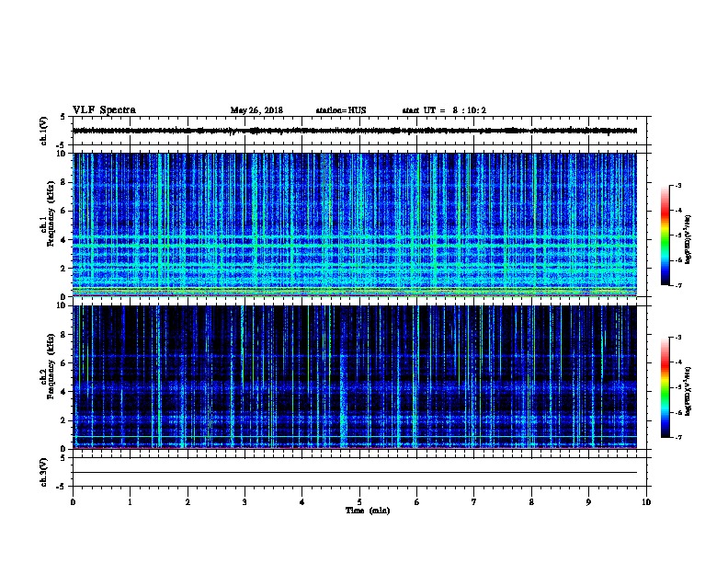
Task: Click the "VLF Spectra" plot title
Action: (104, 110)
